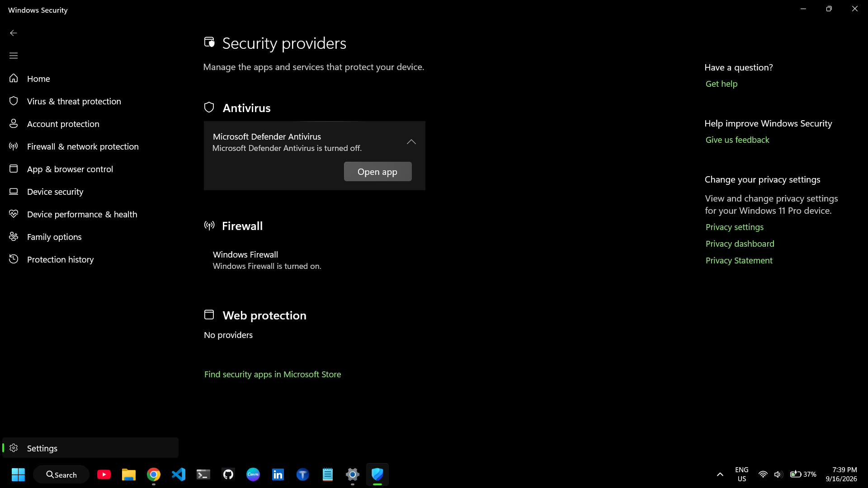Collapse the Microsoft Defender Antivirus card chevron
Screen dimensions: 868x488
click(x=411, y=142)
